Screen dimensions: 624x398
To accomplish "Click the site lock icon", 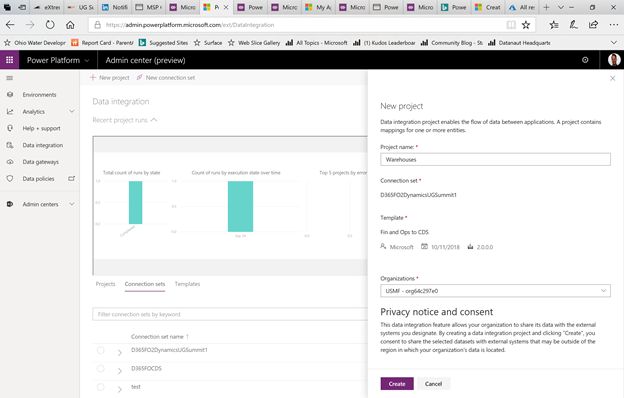I will (98, 25).
